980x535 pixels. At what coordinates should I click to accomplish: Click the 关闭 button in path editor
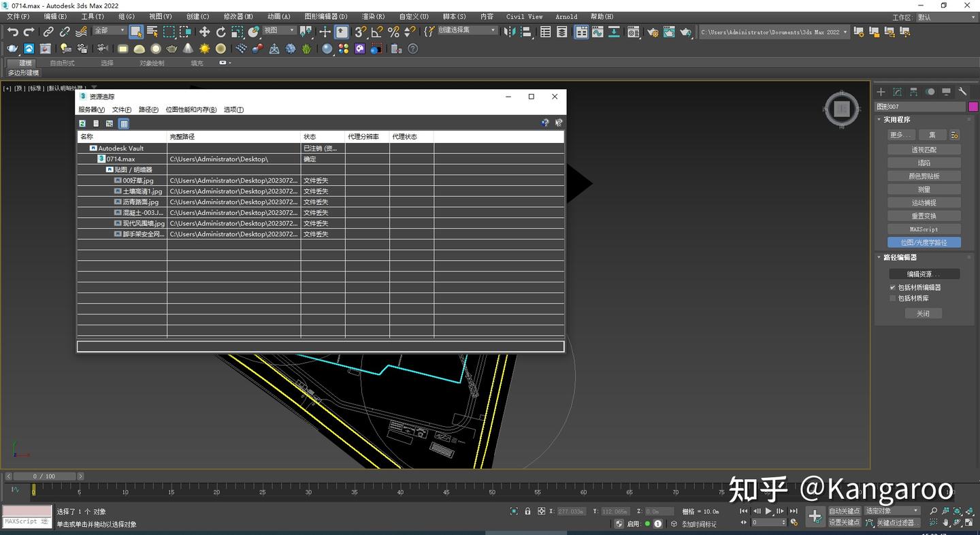tap(923, 314)
